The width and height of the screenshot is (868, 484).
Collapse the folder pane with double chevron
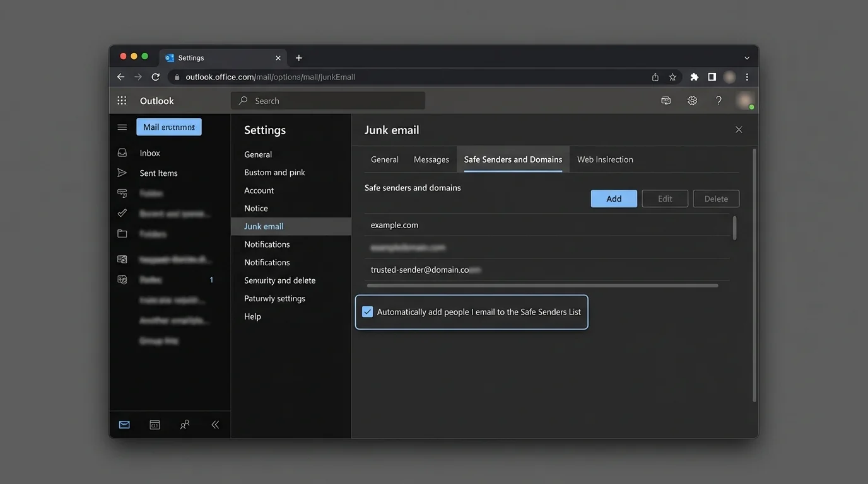pyautogui.click(x=214, y=424)
